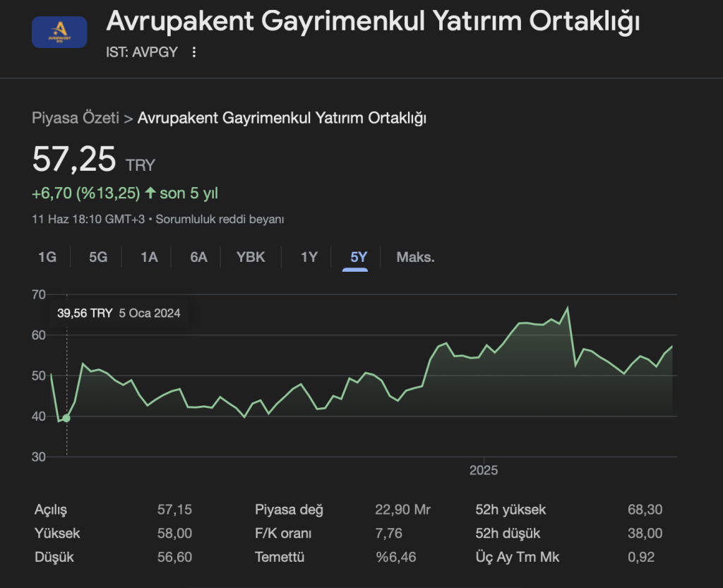Click the Piyasa değ label
This screenshot has width=723, height=588.
(289, 510)
